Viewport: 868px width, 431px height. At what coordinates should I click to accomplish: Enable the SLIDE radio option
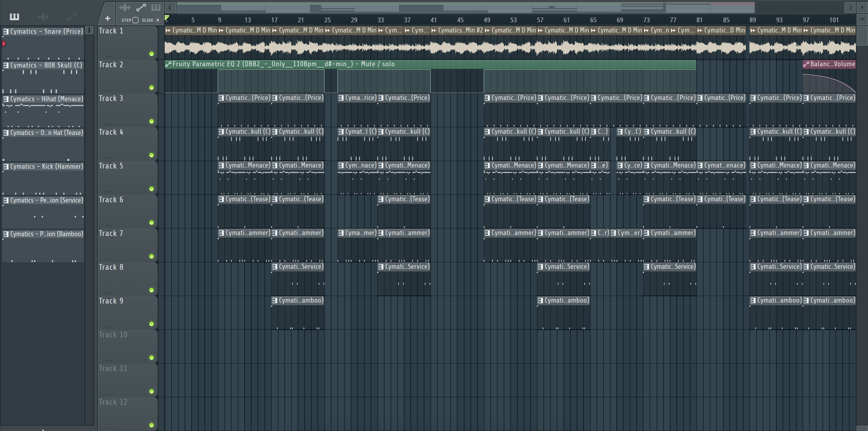157,20
